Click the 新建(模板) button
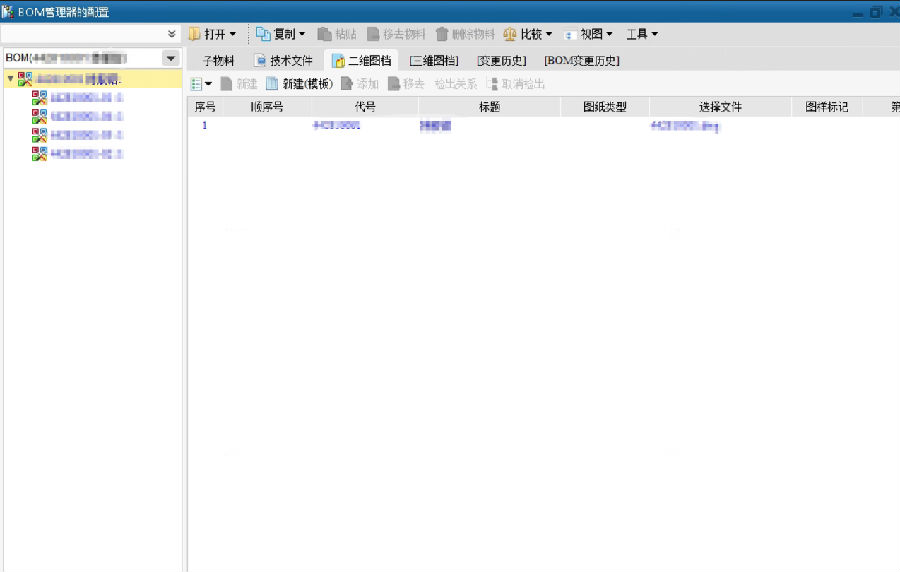The height and width of the screenshot is (572, 900). (299, 84)
